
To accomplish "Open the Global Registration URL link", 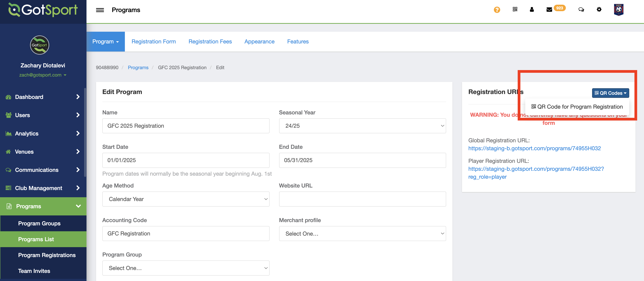I will click(534, 148).
